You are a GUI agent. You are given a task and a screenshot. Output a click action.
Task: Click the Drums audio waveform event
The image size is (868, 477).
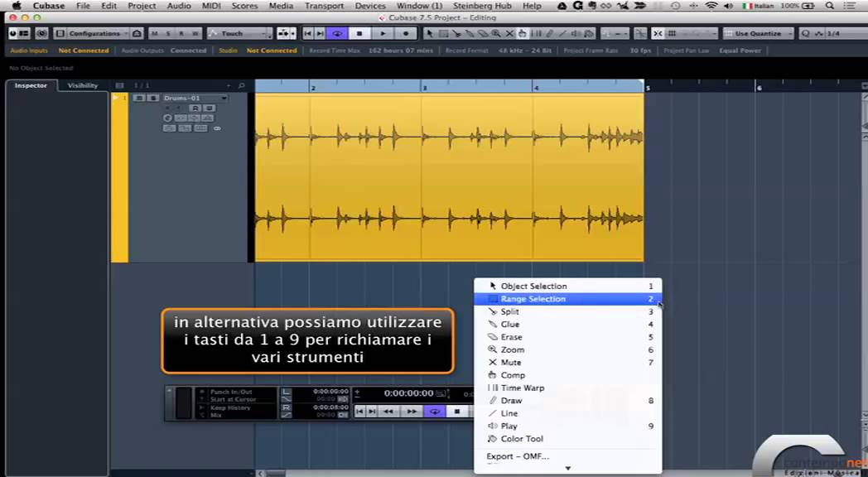(449, 177)
